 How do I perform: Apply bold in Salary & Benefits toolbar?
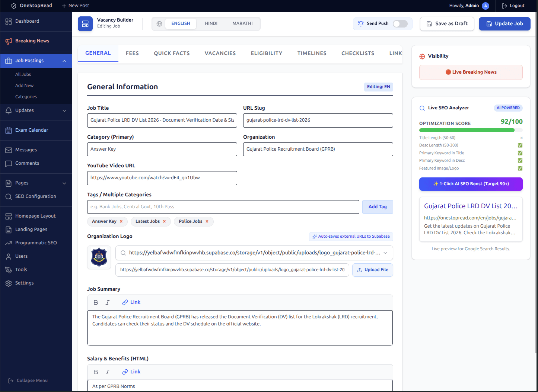(96, 372)
